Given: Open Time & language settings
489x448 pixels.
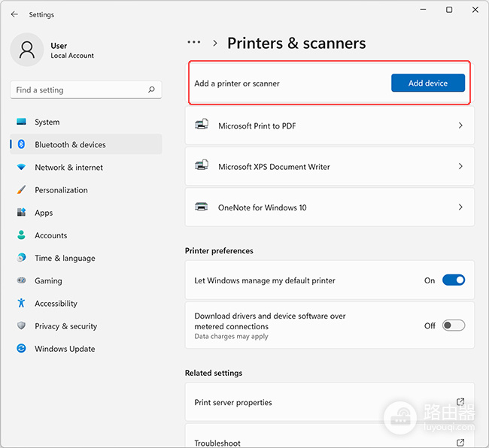Looking at the screenshot, I should (x=86, y=259).
